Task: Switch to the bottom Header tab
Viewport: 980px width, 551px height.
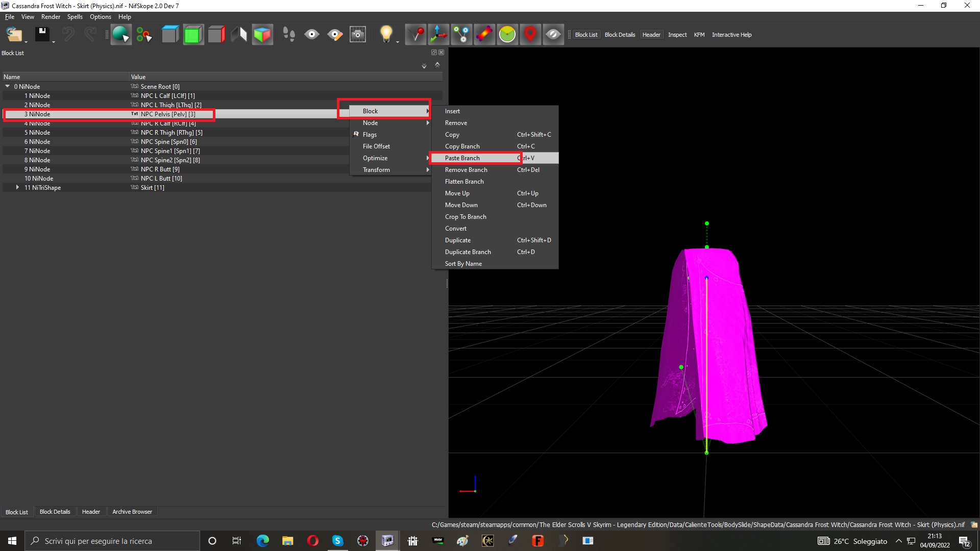Action: (91, 512)
